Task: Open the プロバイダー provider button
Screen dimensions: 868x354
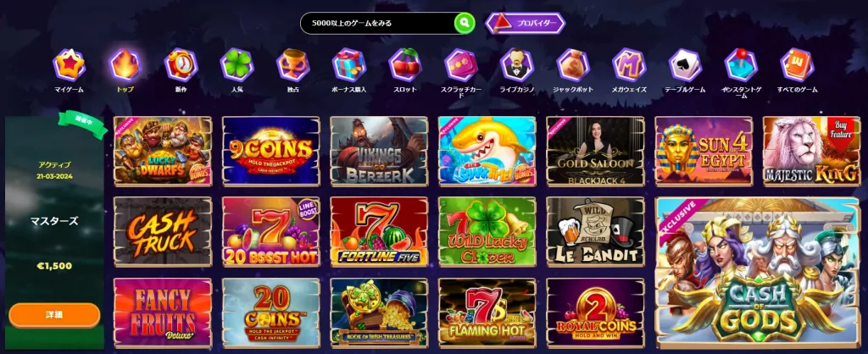Action: 526,23
